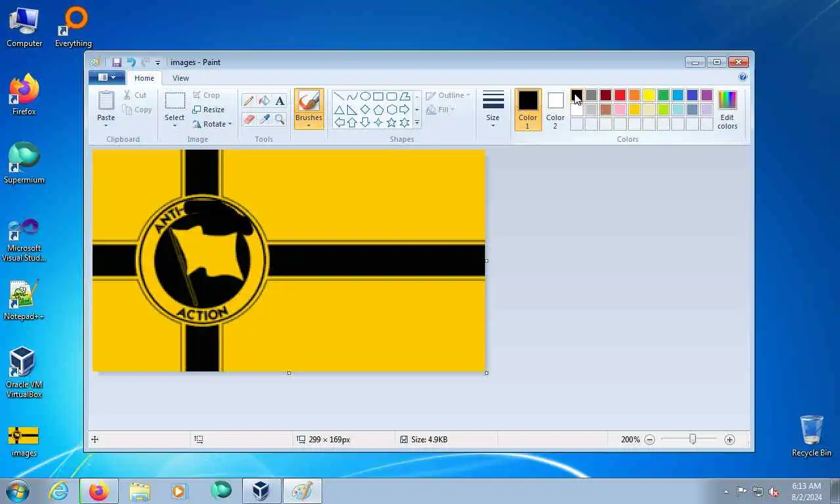The width and height of the screenshot is (840, 504).
Task: Choose the Curve shape
Action: coord(352,96)
